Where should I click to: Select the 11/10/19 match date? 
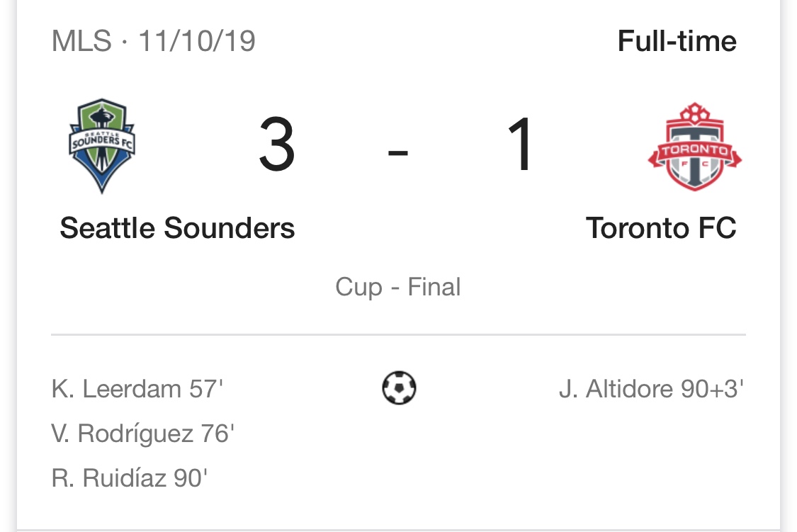[197, 41]
